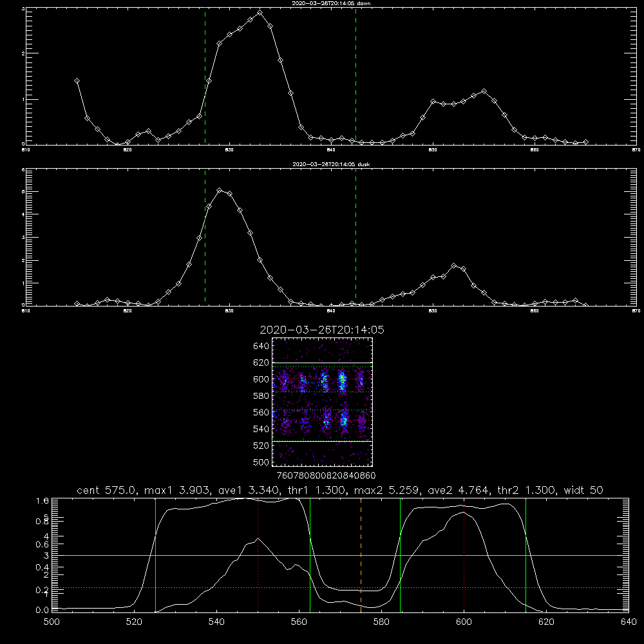The image size is (644, 644).
Task: Click the '830' x-axis label under dawn plot
Action: click(229, 150)
